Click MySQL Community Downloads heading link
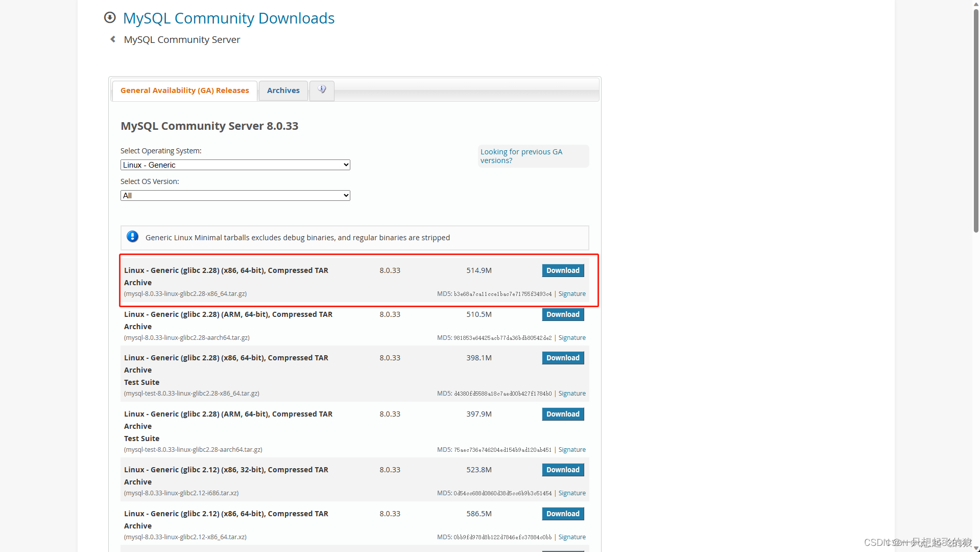 coord(228,18)
